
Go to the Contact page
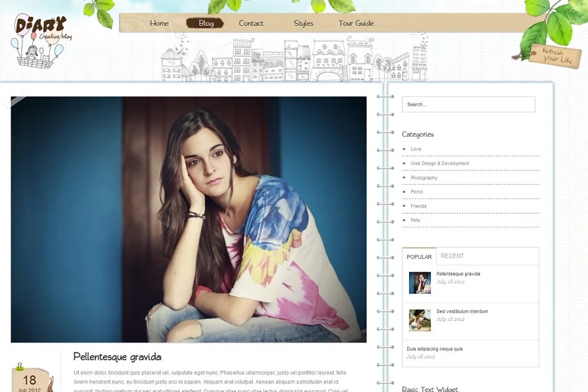tap(251, 23)
